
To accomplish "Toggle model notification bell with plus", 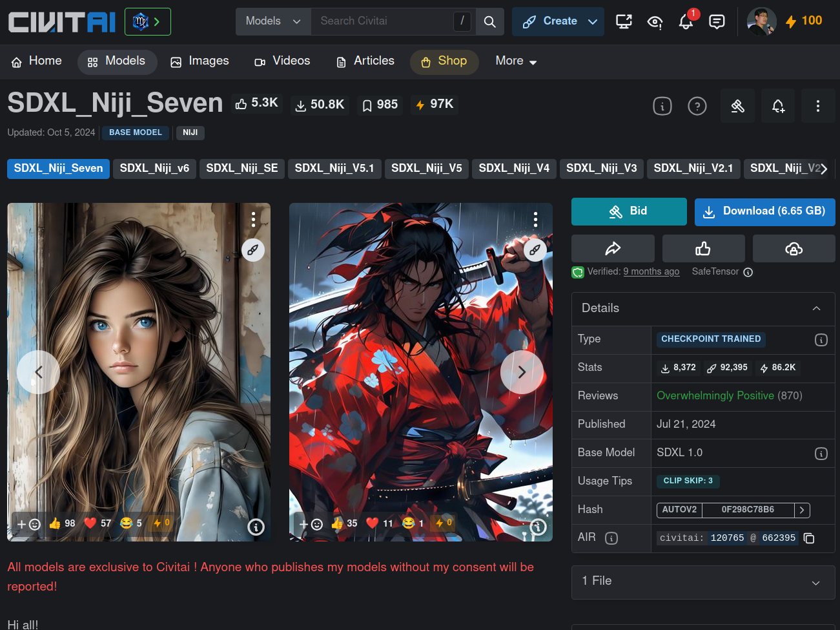I will 778,106.
